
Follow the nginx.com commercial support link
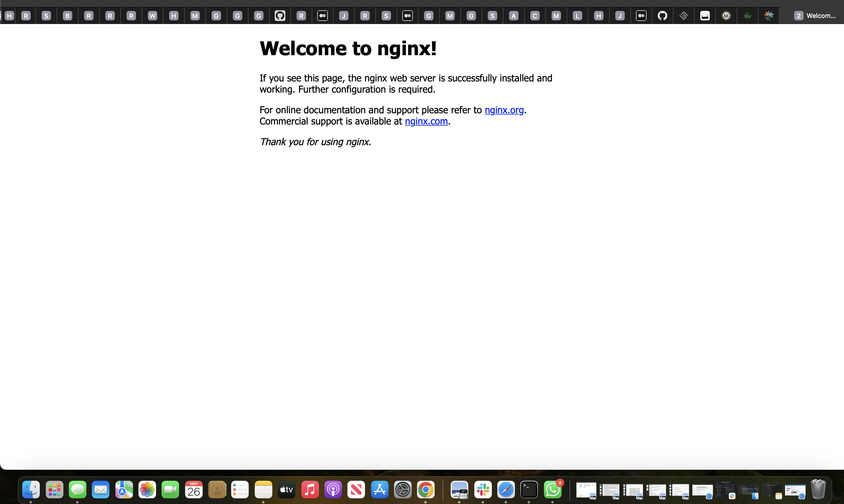(426, 121)
